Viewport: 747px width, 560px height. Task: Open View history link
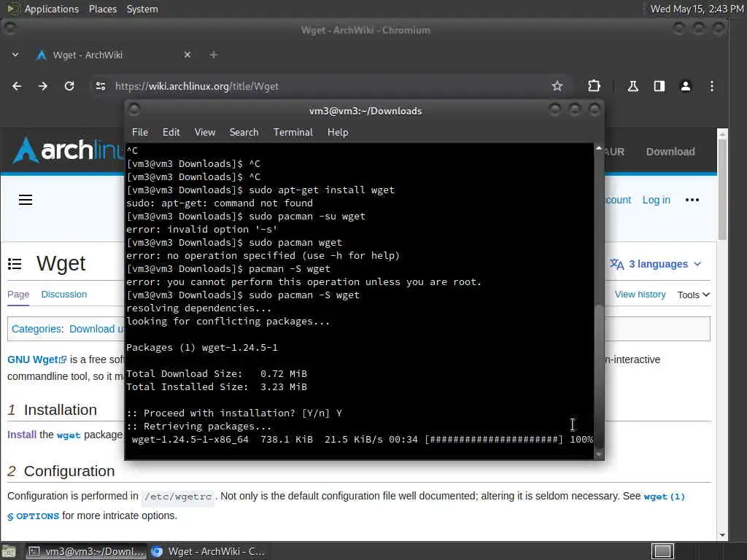tap(640, 295)
